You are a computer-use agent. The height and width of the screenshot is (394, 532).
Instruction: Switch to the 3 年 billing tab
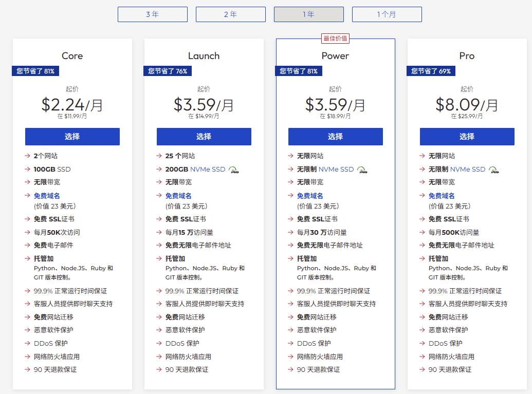(x=152, y=14)
